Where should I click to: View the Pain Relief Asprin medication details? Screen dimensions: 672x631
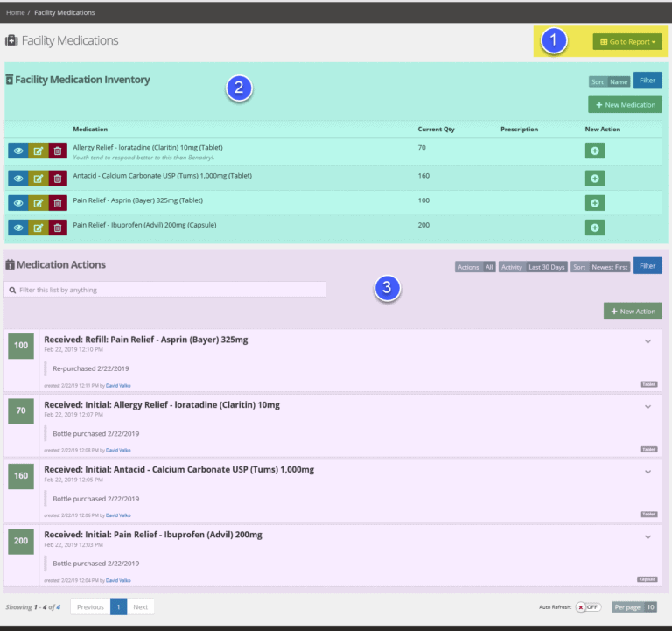click(18, 203)
